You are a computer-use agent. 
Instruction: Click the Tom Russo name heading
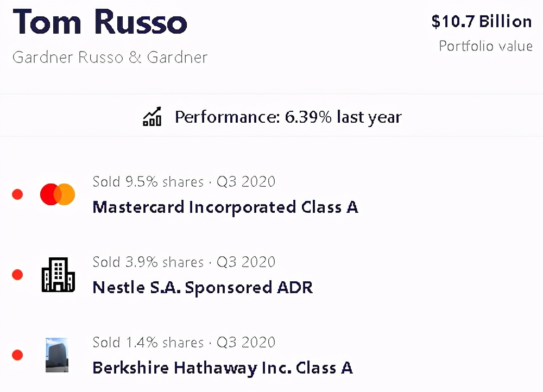(100, 22)
